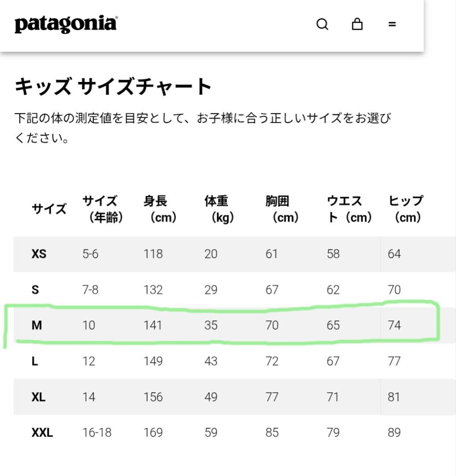This screenshot has height=476, width=456.
Task: Click the weight value 49 for XL
Action: click(211, 397)
